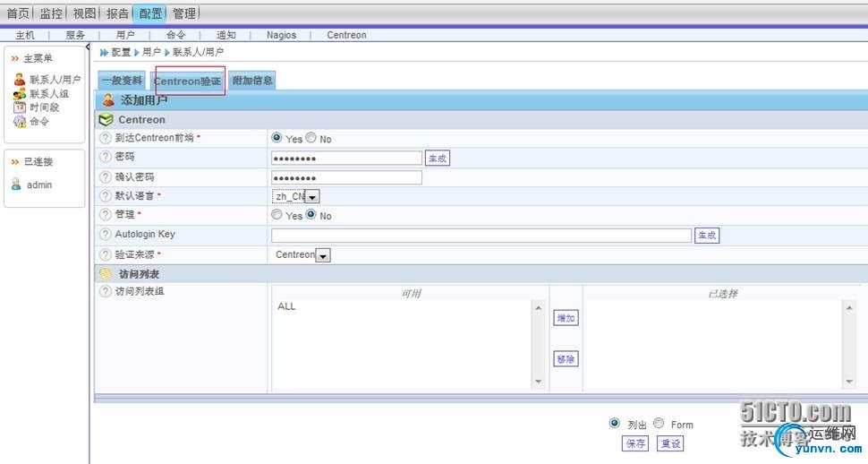Open contacts/users icon in main menu
The width and height of the screenshot is (868, 464).
pyautogui.click(x=20, y=80)
